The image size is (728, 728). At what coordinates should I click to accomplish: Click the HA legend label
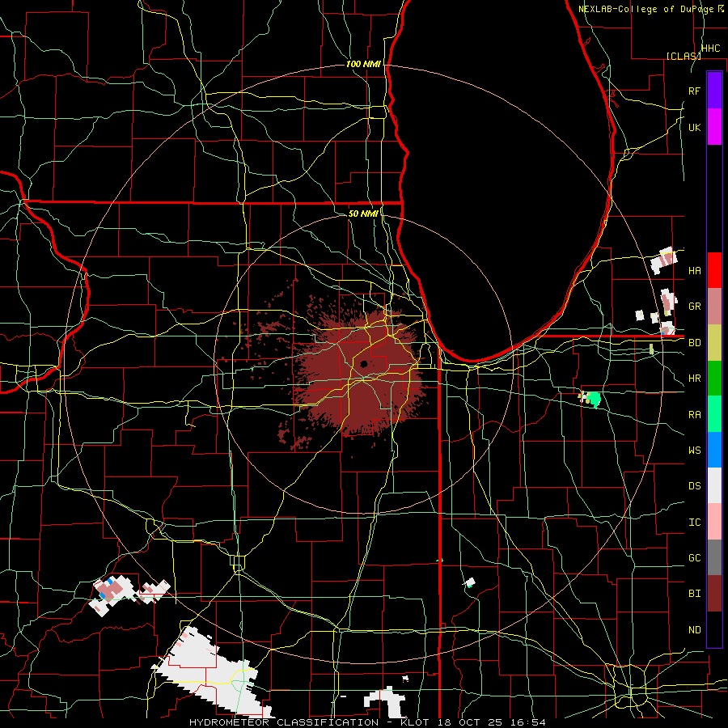[x=695, y=271]
